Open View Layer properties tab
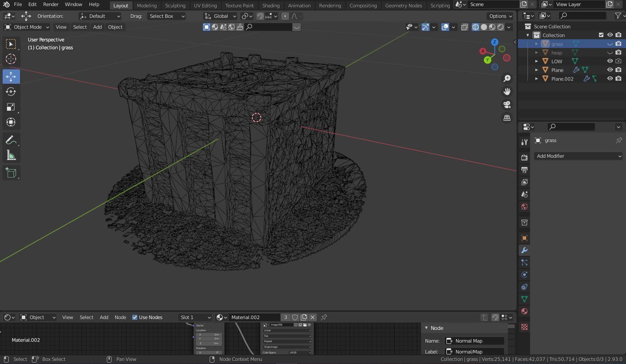 tap(524, 182)
